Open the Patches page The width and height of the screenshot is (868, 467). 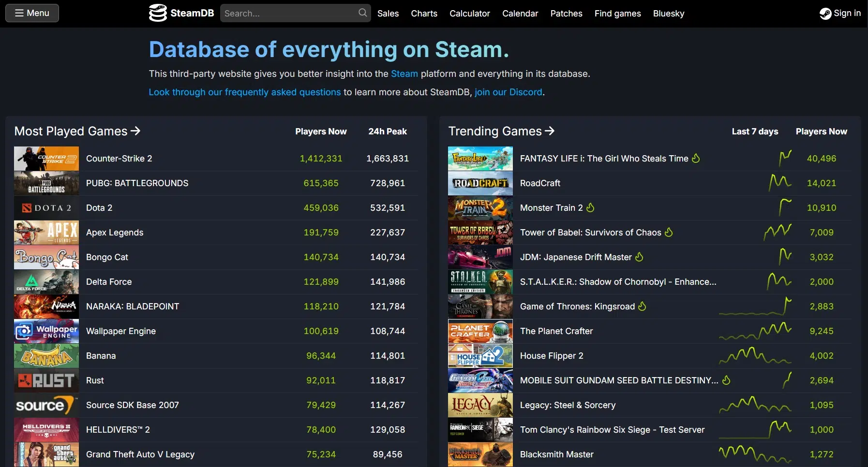pos(566,14)
